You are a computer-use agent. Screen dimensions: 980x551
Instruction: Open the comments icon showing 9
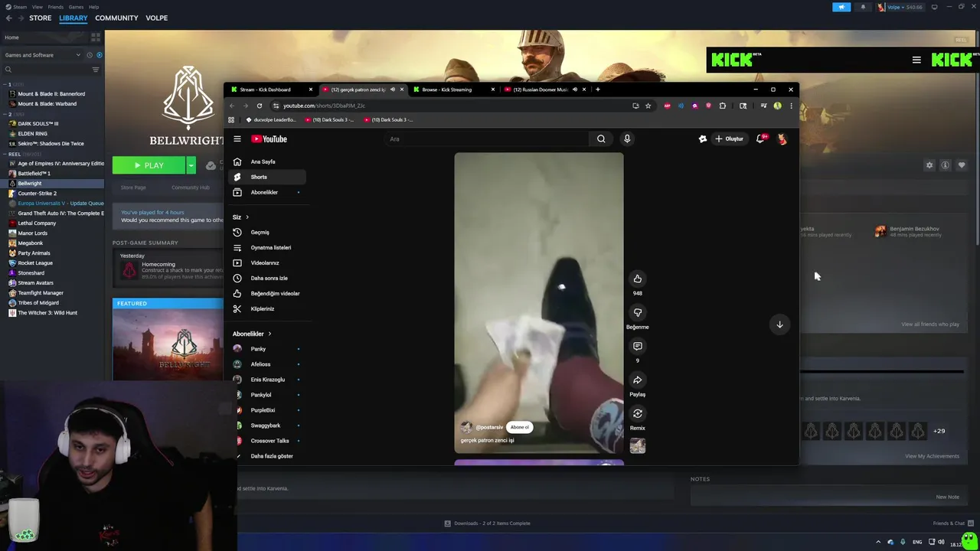tap(637, 346)
